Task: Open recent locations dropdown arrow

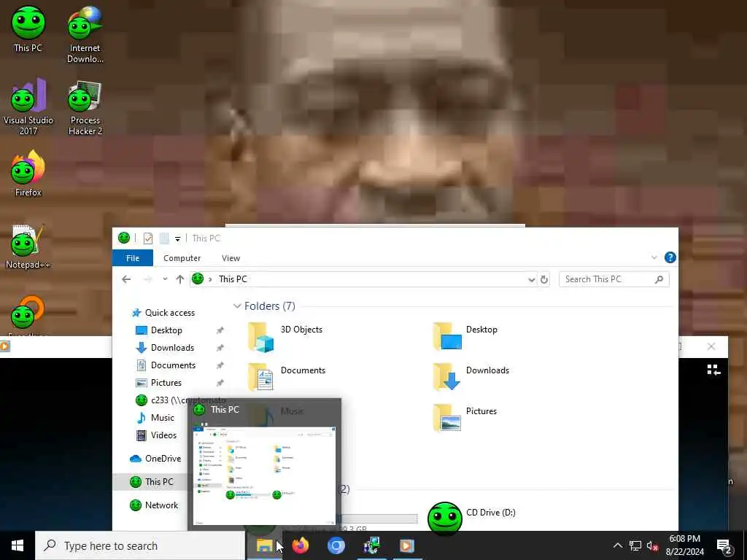Action: [x=165, y=279]
